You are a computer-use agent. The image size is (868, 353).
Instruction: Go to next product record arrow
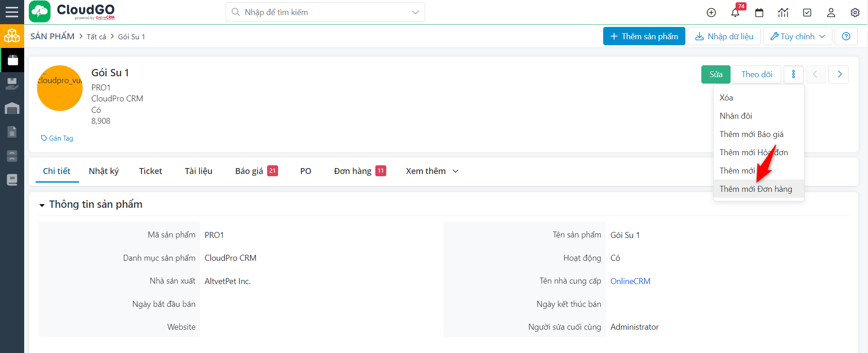click(839, 74)
